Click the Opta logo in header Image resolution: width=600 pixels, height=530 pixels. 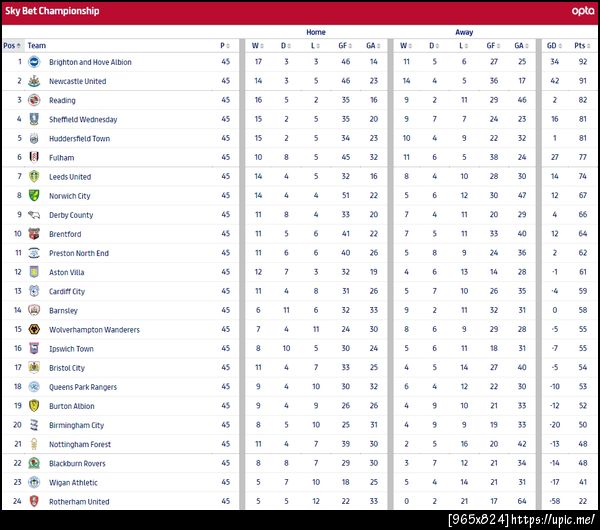(582, 11)
